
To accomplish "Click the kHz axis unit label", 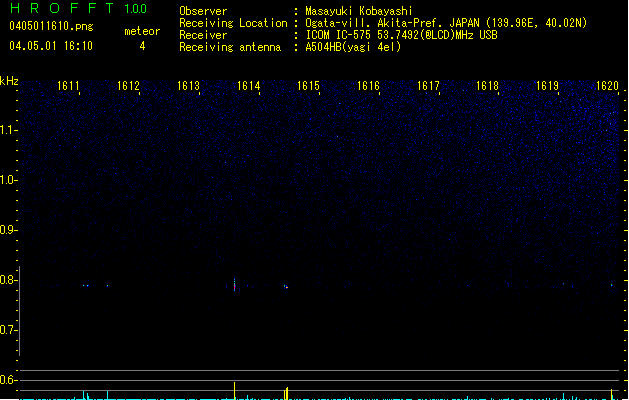I will pos(9,81).
